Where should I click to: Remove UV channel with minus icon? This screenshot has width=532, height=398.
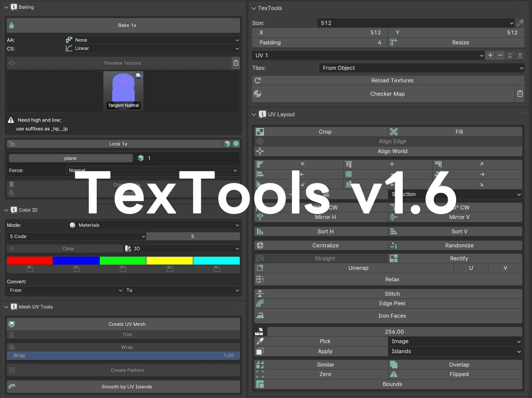click(500, 55)
